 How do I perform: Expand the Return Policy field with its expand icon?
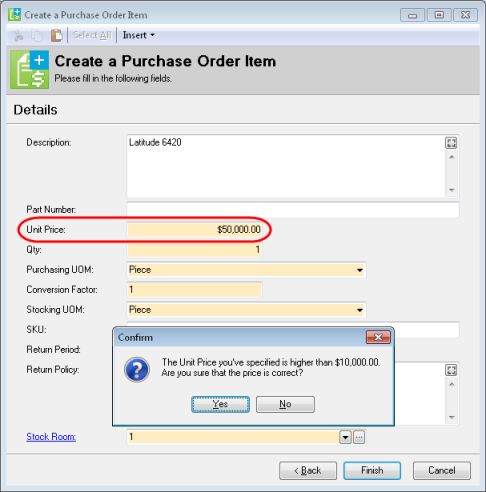tap(451, 370)
